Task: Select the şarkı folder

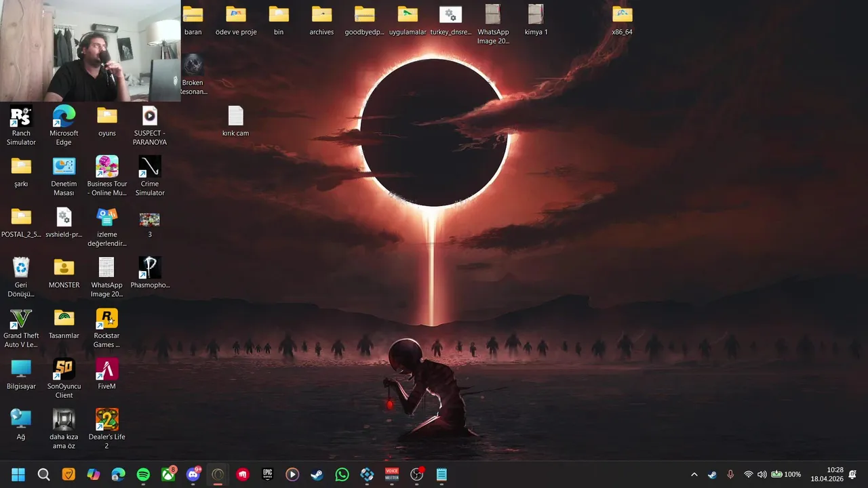Action: click(21, 172)
